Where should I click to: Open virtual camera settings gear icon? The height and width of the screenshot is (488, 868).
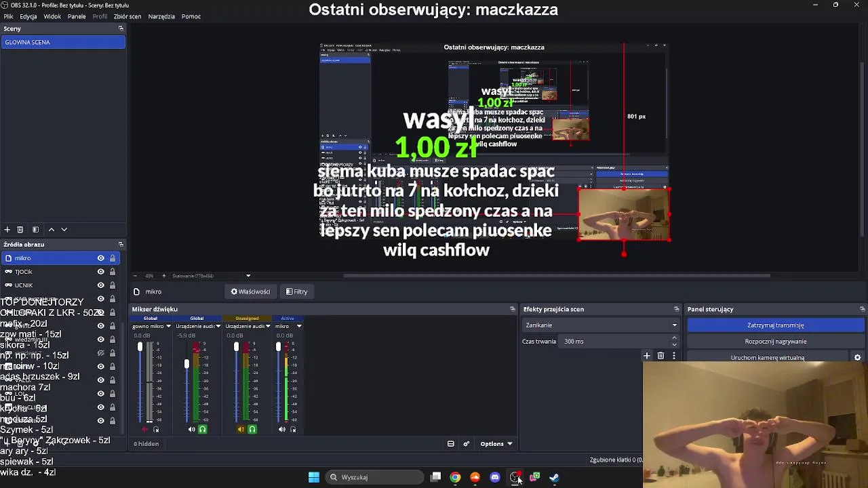pos(857,357)
